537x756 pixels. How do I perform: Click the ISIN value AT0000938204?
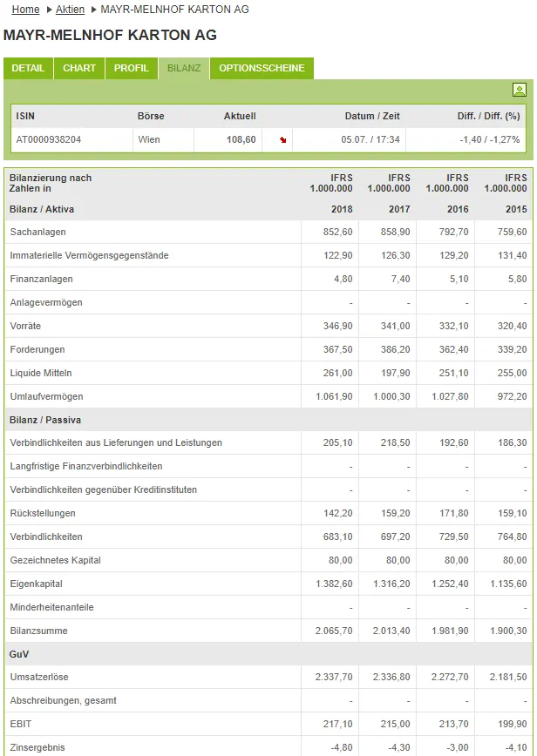coord(49,140)
